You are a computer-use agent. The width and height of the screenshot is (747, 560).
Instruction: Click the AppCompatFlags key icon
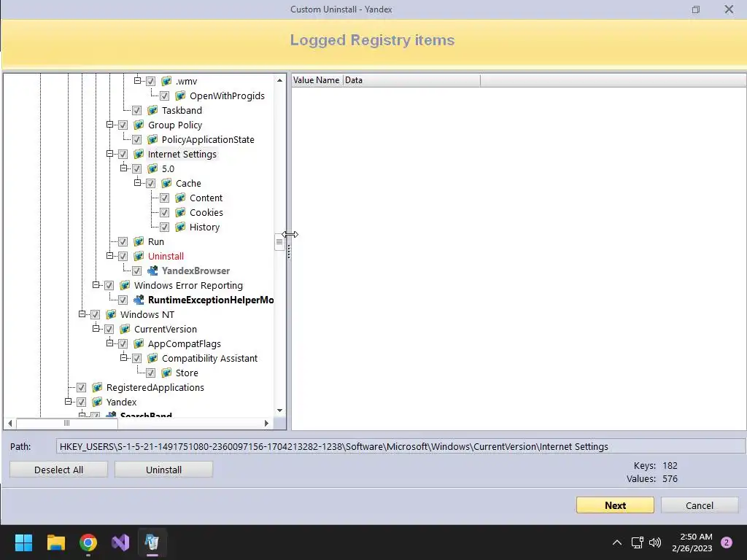[x=139, y=344]
